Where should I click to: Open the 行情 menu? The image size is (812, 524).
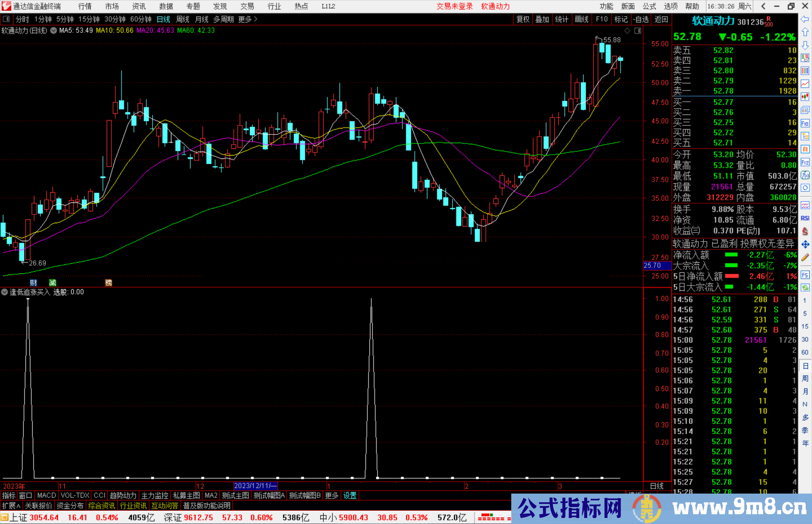(x=85, y=6)
